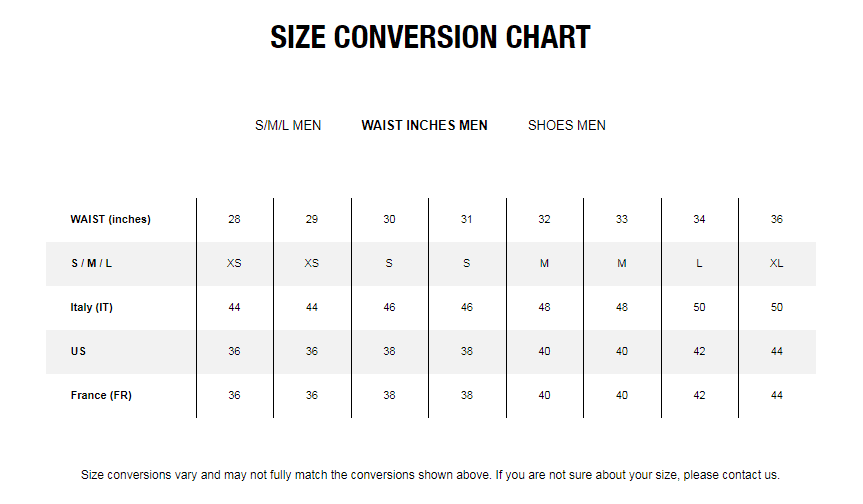The height and width of the screenshot is (504, 863).
Task: Select the last column's waist value 36
Action: tap(777, 219)
